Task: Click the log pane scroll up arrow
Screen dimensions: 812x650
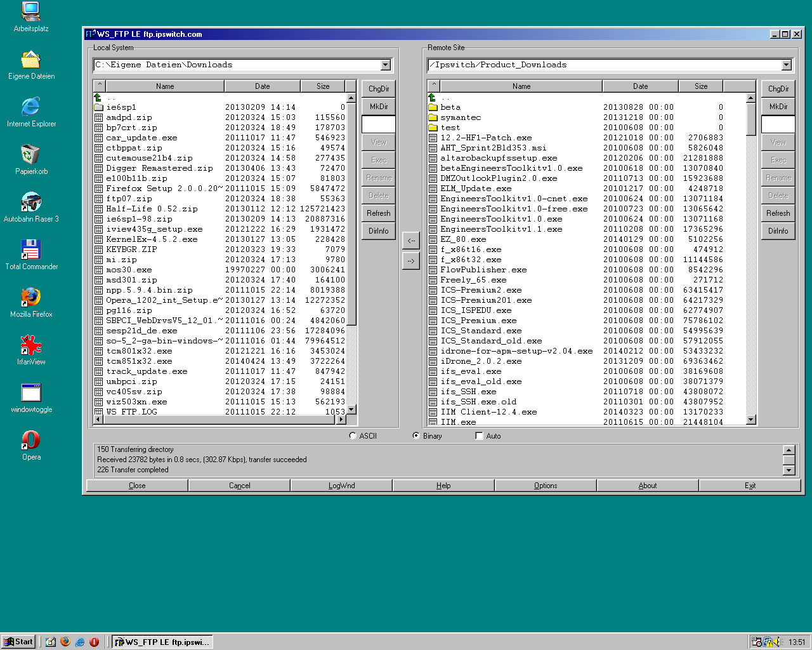Action: point(789,450)
